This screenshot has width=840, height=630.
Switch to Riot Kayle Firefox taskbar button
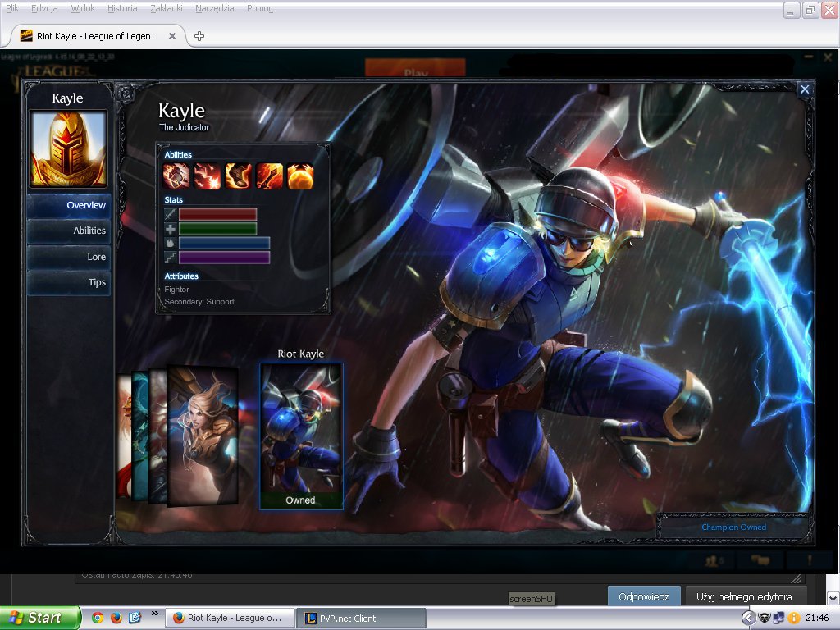tap(230, 619)
